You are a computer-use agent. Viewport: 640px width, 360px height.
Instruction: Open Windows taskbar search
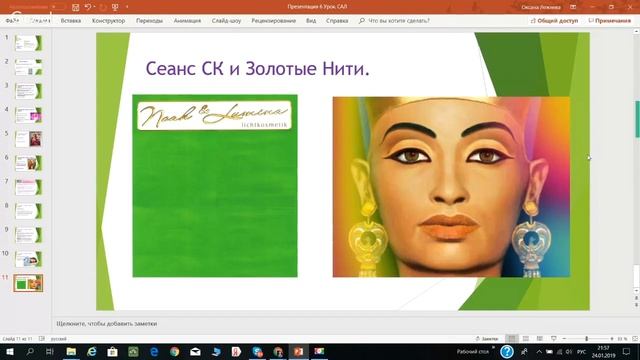[30, 351]
